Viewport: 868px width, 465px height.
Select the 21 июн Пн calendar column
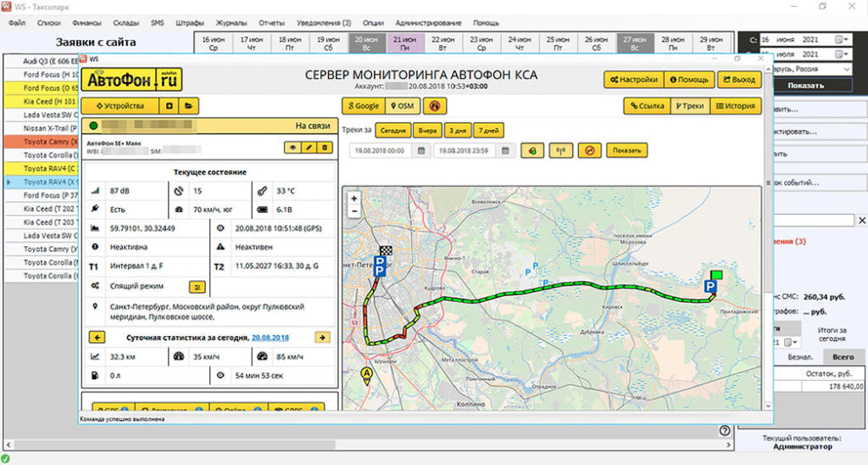coord(404,43)
